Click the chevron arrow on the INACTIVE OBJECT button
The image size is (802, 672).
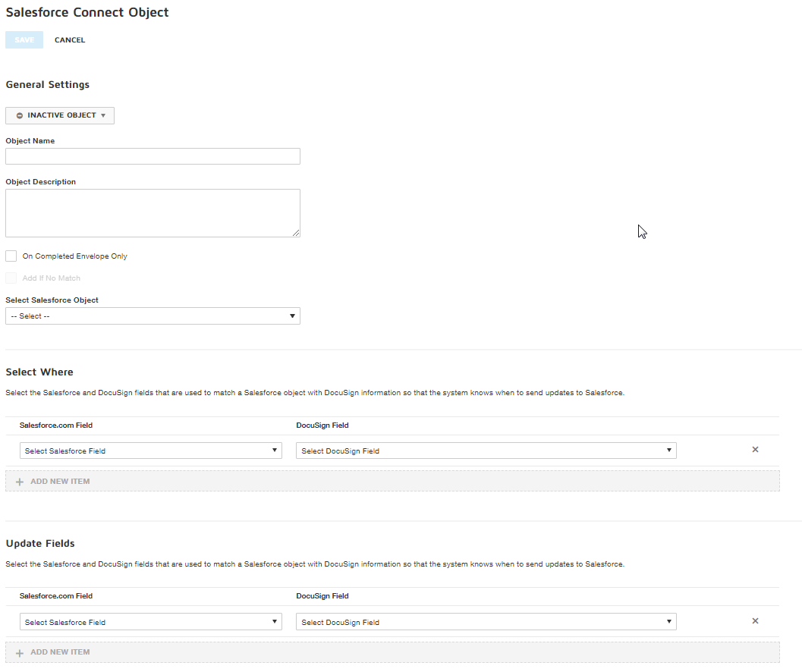(104, 115)
